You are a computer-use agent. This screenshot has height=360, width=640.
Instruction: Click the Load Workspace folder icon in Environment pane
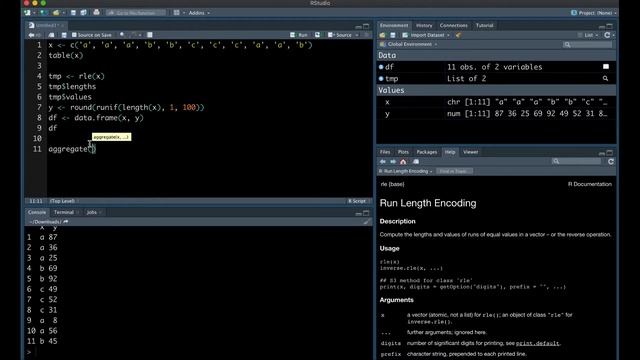[382, 35]
